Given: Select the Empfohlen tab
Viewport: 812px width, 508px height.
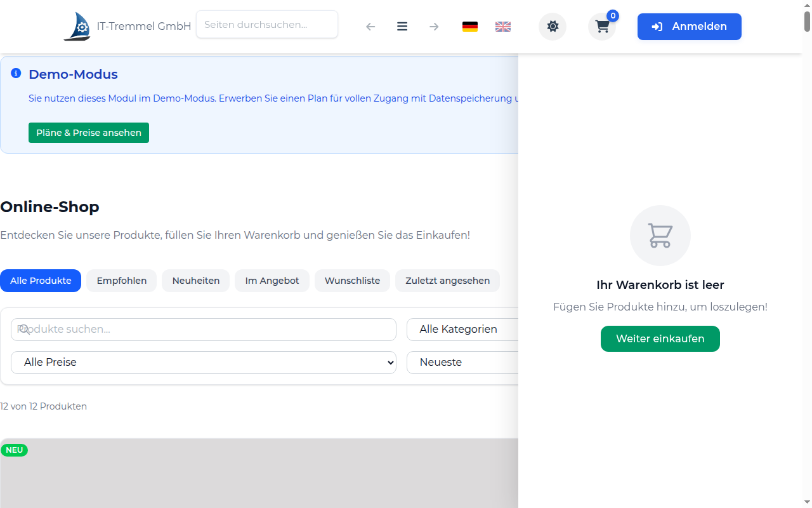Looking at the screenshot, I should 122,281.
